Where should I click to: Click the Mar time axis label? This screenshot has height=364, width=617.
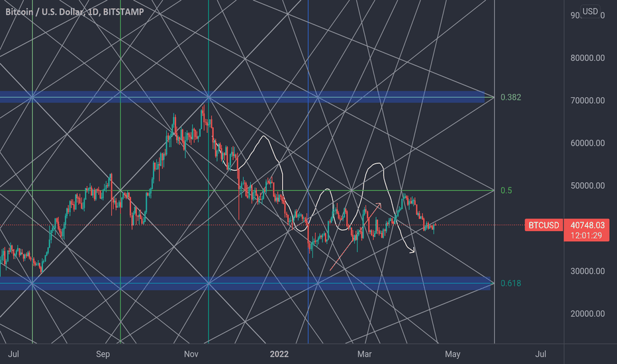pos(364,354)
